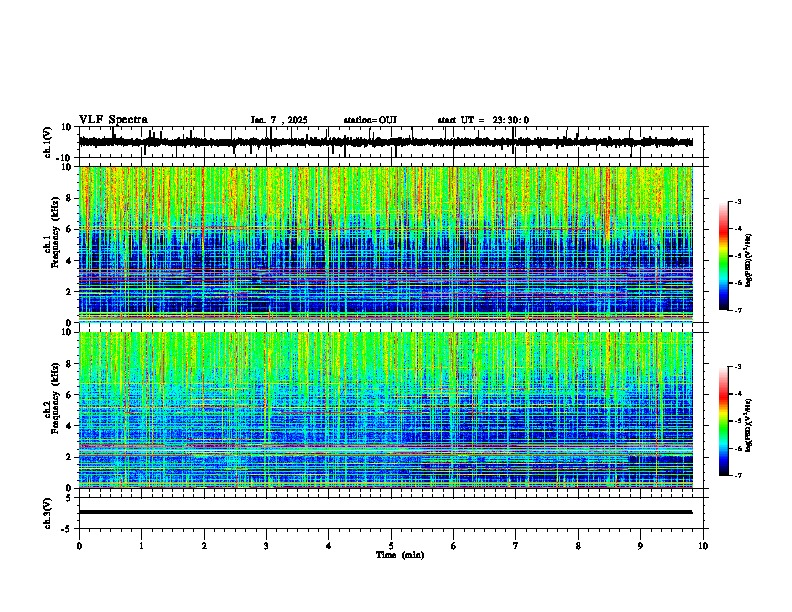The height and width of the screenshot is (612, 792).
Task: Click the '-5' tick on ch.3(V) axis
Action: [x=67, y=529]
